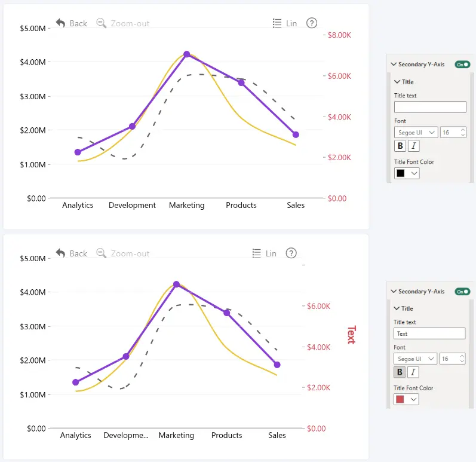
Task: Click the Sales label in top chart
Action: point(296,206)
